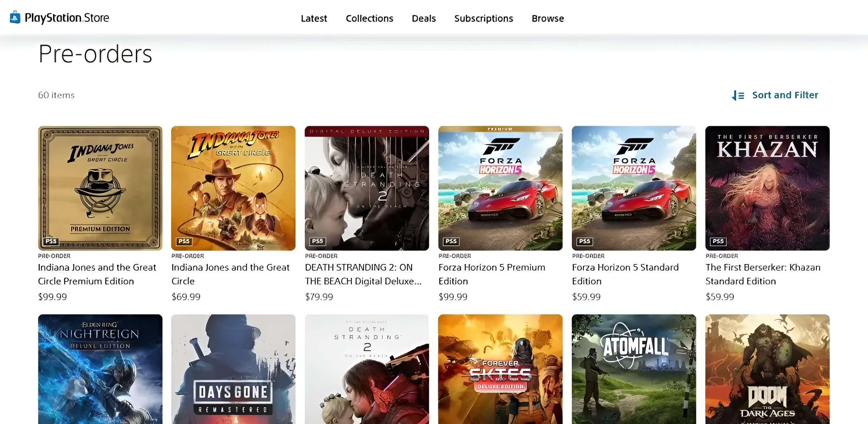Screen dimensions: 868x424
Task: Open Subscriptions in the top navigation
Action: pos(484,18)
